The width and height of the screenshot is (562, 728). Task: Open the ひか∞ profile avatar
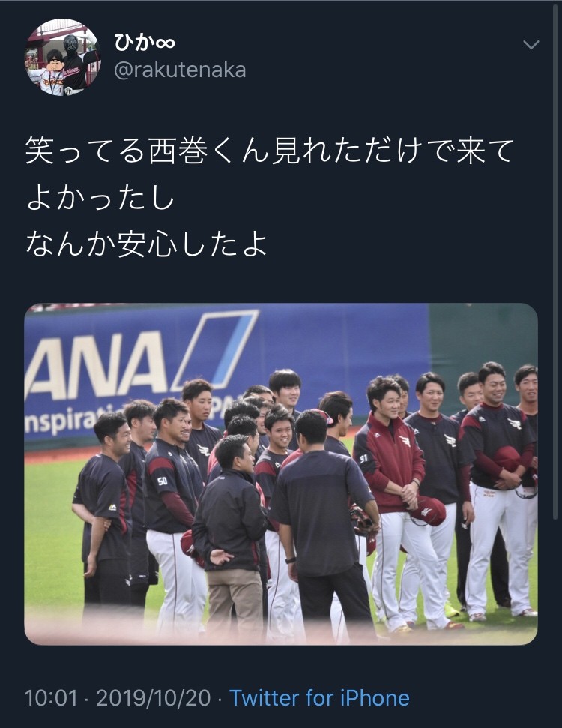click(x=62, y=58)
